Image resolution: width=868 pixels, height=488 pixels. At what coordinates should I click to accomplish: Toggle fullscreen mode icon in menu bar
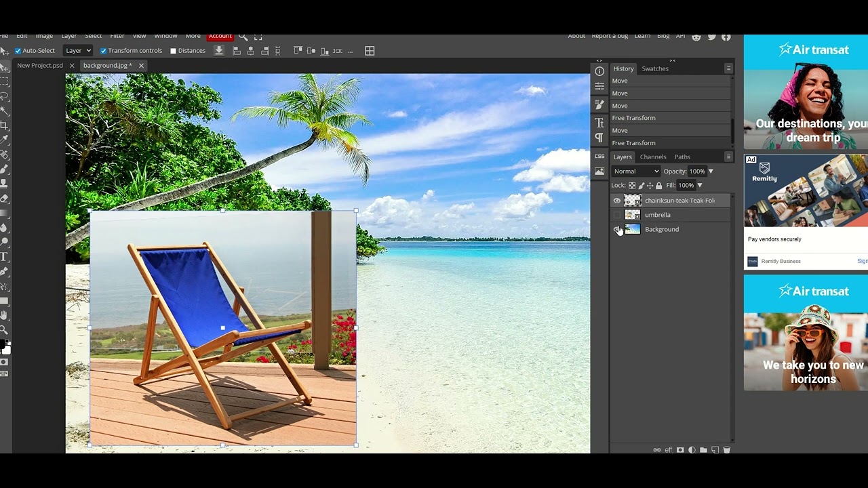click(x=258, y=37)
